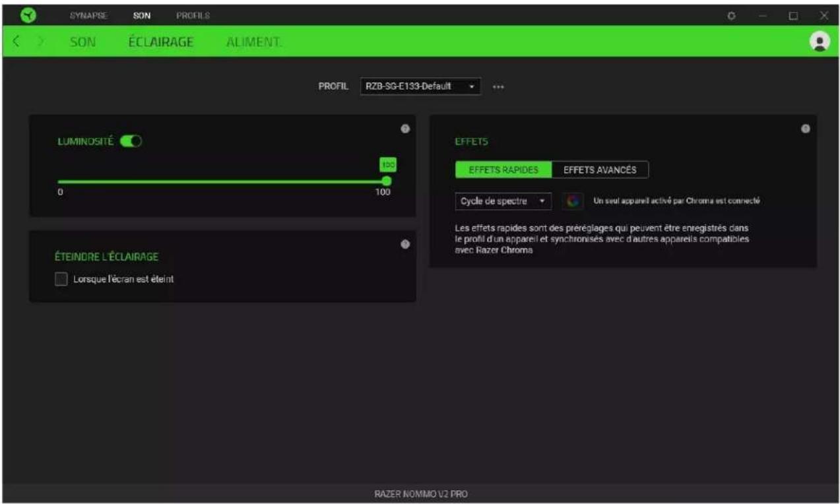Show help for Éteindre l'éclairage panel
The image size is (840, 504).
pos(405,244)
